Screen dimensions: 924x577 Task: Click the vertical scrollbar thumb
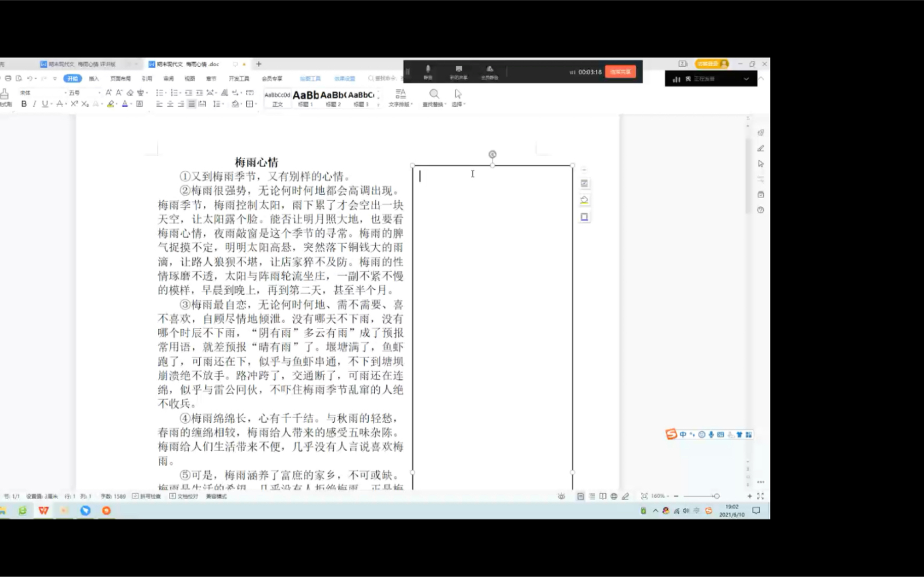click(x=748, y=177)
